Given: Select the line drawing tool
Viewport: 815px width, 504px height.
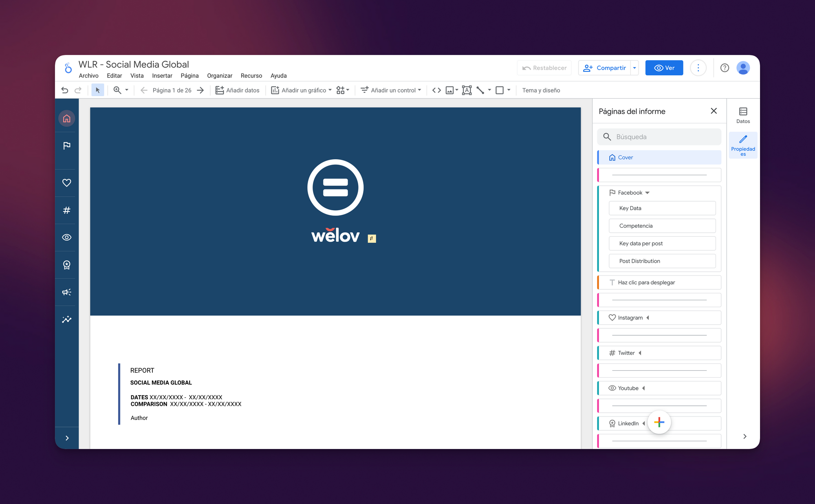Looking at the screenshot, I should [480, 90].
